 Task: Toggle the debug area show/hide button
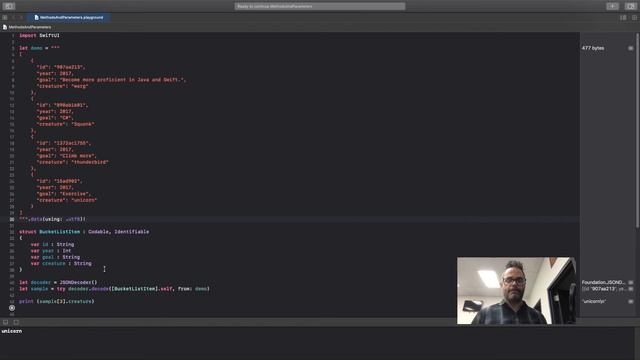point(5,322)
